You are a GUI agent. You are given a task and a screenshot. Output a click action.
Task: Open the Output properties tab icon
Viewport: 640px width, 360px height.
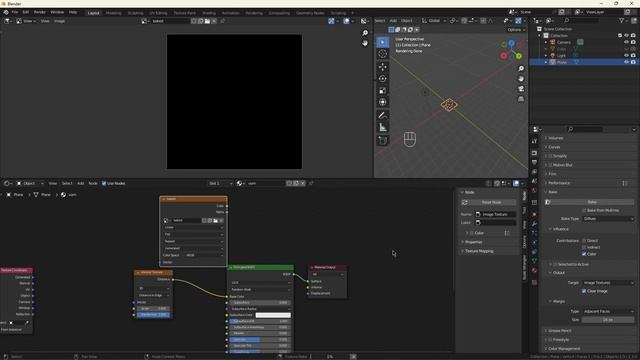(x=534, y=162)
